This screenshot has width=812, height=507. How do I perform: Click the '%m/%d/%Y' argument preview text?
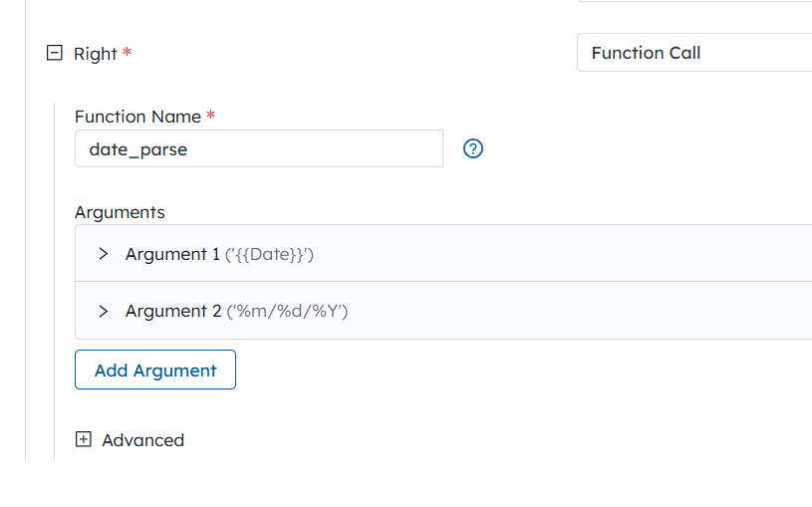(x=287, y=312)
